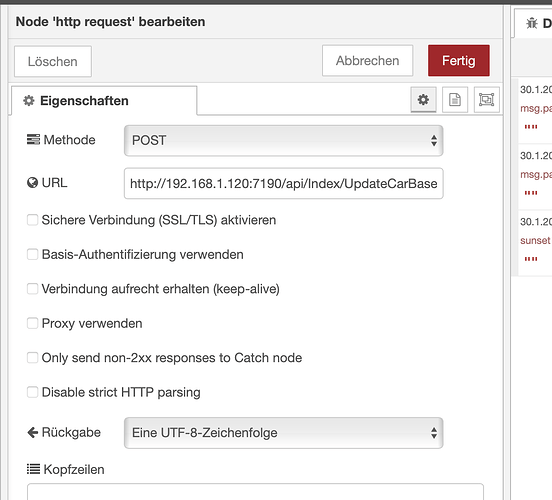Image resolution: width=552 pixels, height=500 pixels.
Task: Open node appearance icon
Action: (487, 100)
